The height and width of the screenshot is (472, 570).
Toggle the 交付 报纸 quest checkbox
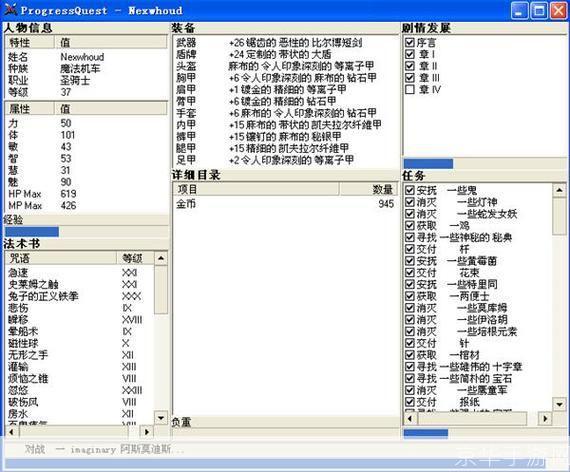point(410,402)
